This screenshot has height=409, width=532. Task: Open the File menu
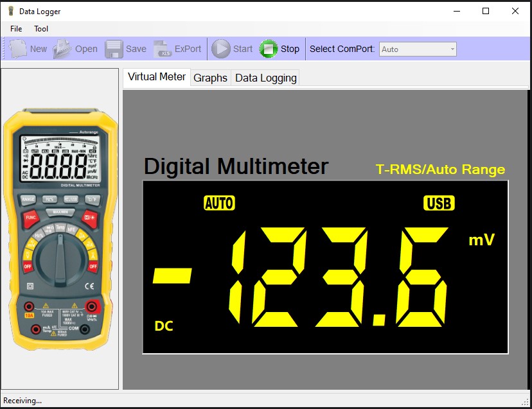click(16, 29)
